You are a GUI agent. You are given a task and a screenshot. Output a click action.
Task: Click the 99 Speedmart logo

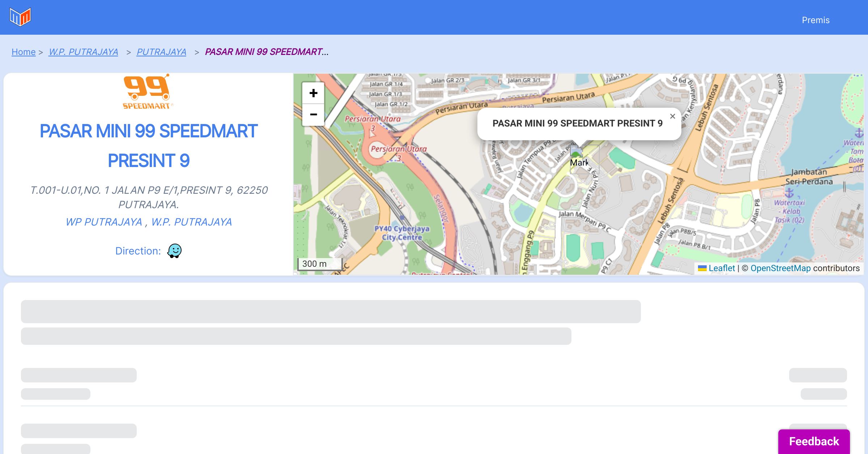pos(148,92)
